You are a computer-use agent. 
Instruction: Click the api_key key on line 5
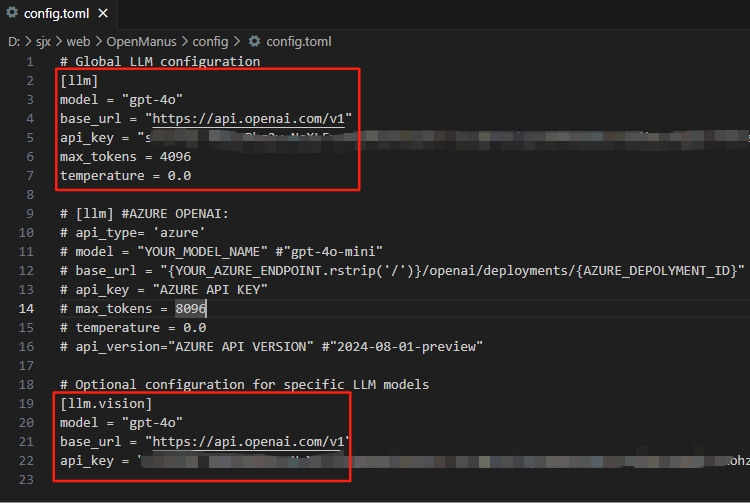click(x=87, y=138)
